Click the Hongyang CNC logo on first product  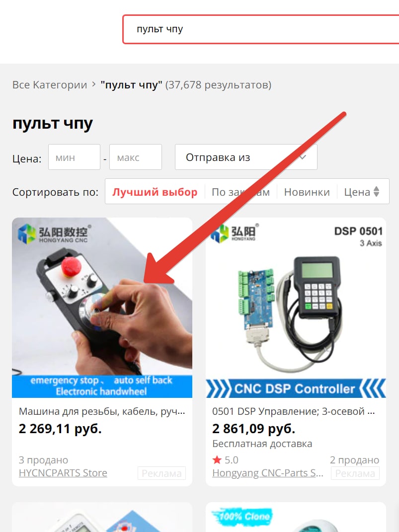click(x=54, y=233)
